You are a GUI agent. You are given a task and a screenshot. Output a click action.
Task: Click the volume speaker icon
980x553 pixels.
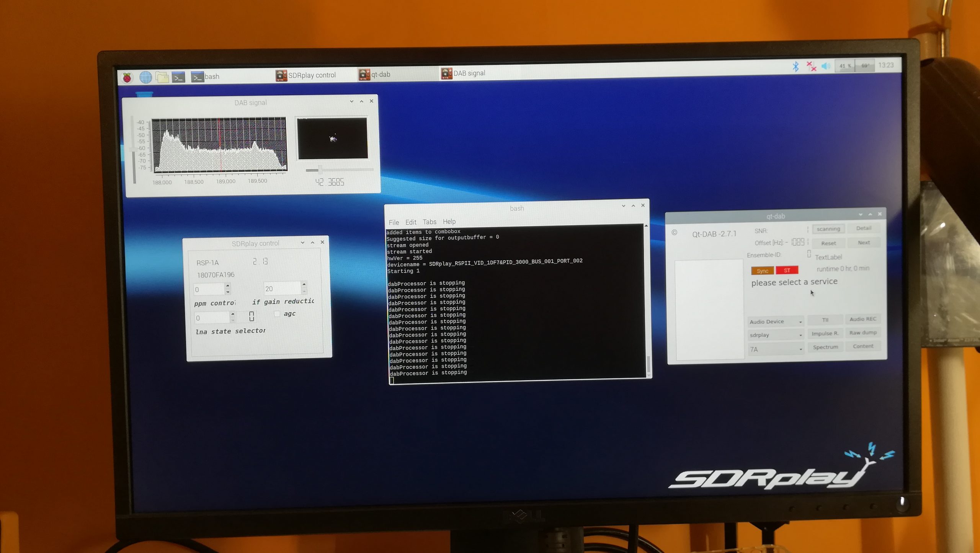(x=826, y=66)
